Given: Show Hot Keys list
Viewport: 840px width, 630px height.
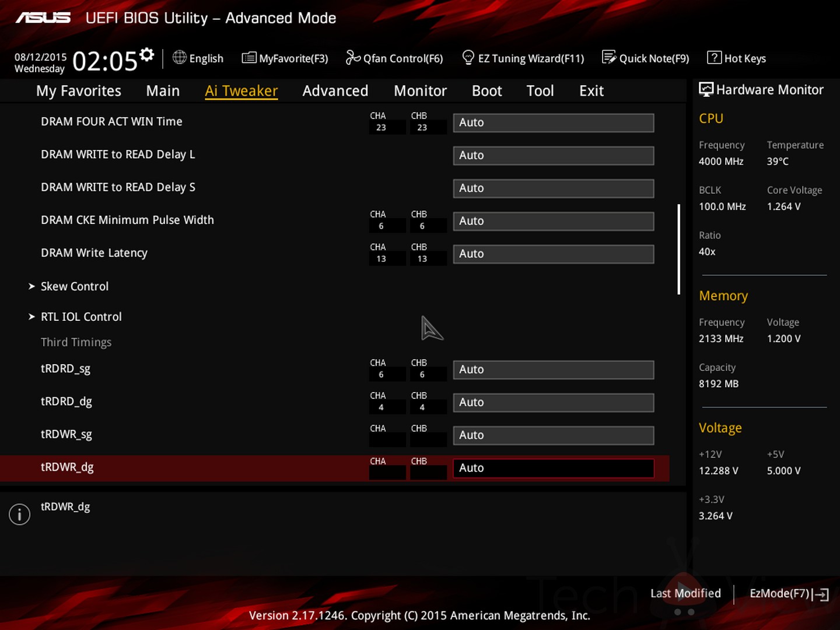Looking at the screenshot, I should (x=745, y=58).
